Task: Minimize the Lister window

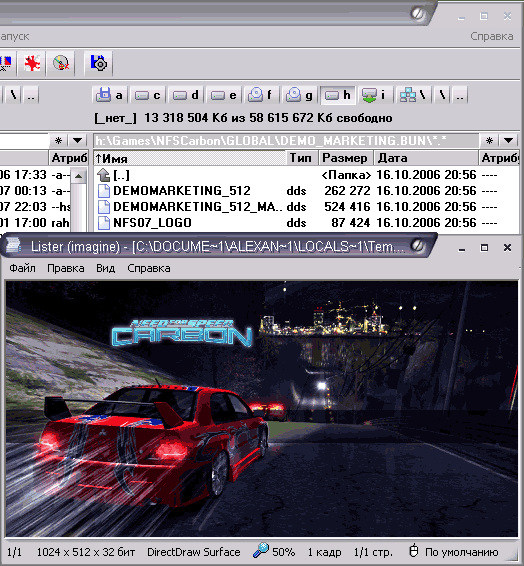Action: coord(462,248)
